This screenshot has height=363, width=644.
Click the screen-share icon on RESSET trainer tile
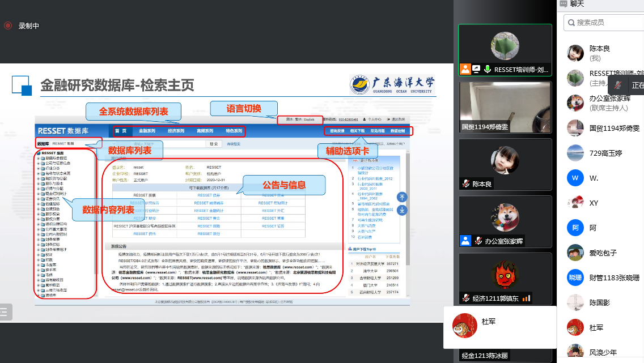(476, 70)
